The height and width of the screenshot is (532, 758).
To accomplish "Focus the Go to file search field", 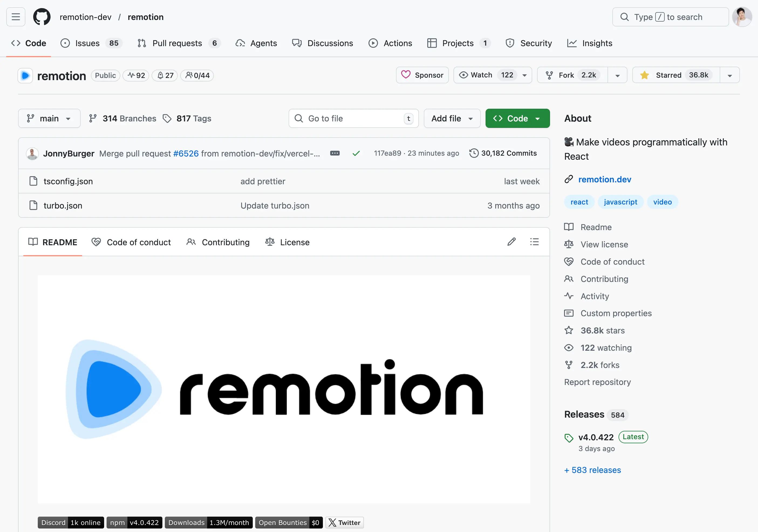I will pos(353,118).
